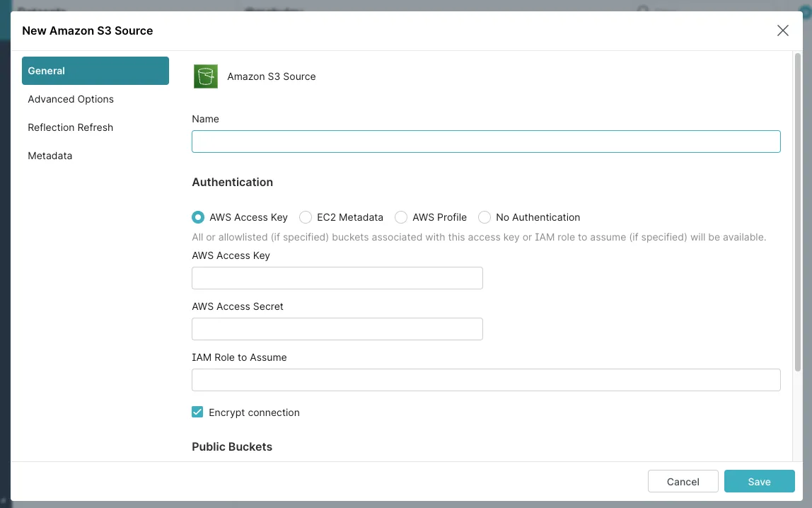Click the Authentication section heading
Image resolution: width=812 pixels, height=508 pixels.
233,183
